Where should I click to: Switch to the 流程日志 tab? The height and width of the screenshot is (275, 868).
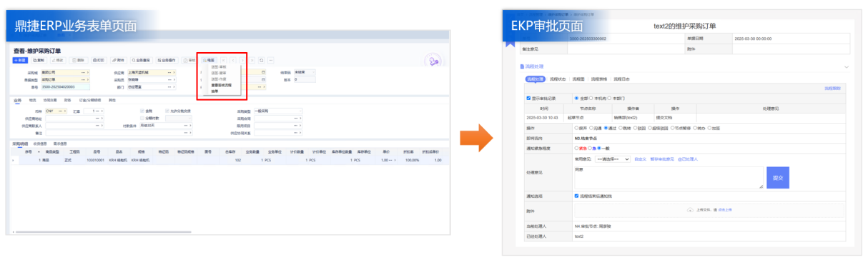tap(621, 79)
